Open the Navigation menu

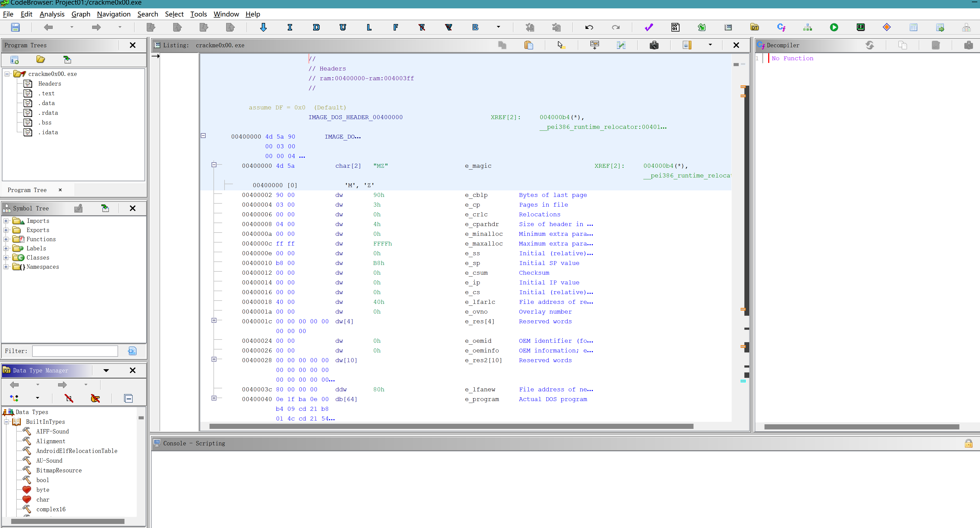point(114,14)
